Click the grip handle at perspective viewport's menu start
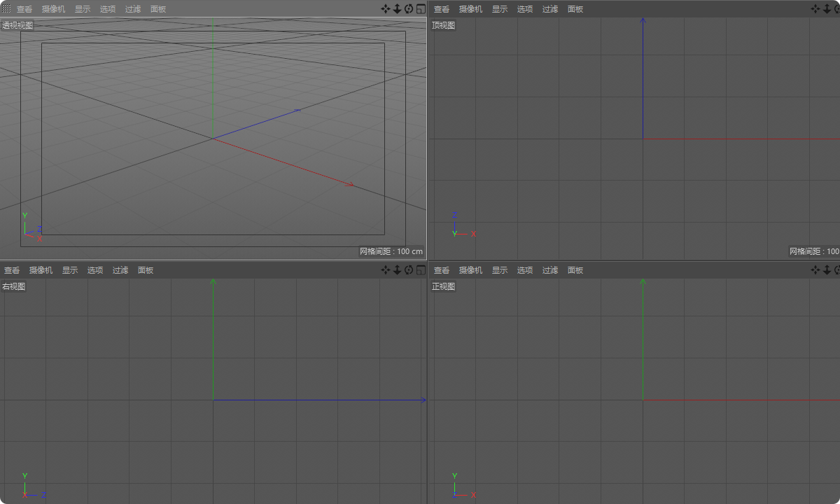 point(6,9)
